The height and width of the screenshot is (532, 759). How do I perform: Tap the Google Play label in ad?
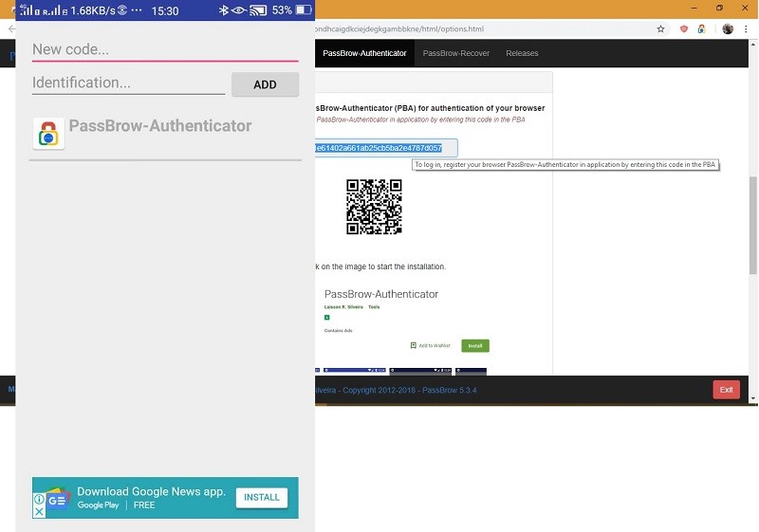coord(99,504)
